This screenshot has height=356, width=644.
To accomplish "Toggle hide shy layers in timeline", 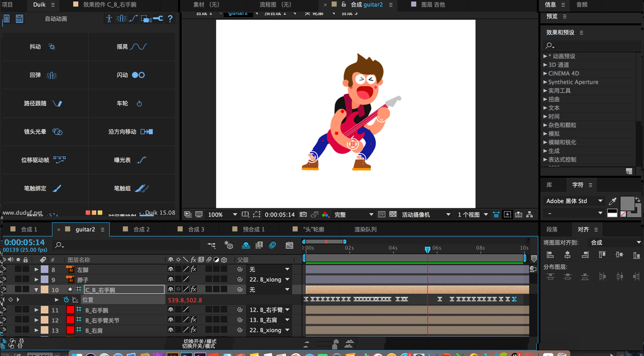I will coord(246,245).
